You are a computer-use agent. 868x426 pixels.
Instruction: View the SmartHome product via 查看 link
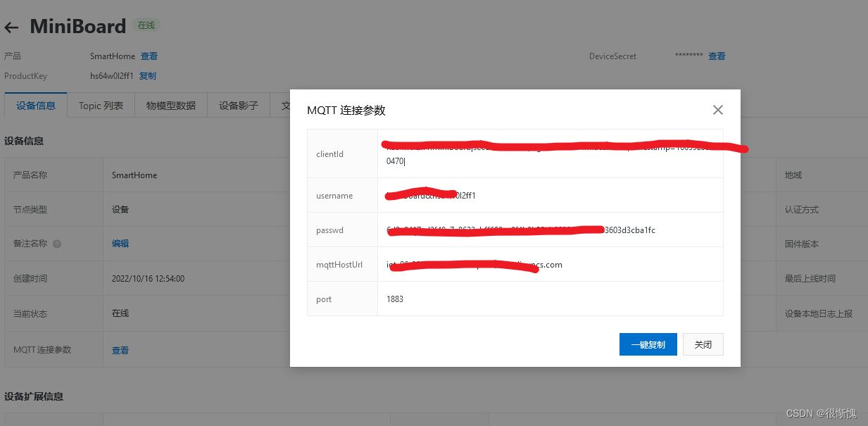(149, 56)
